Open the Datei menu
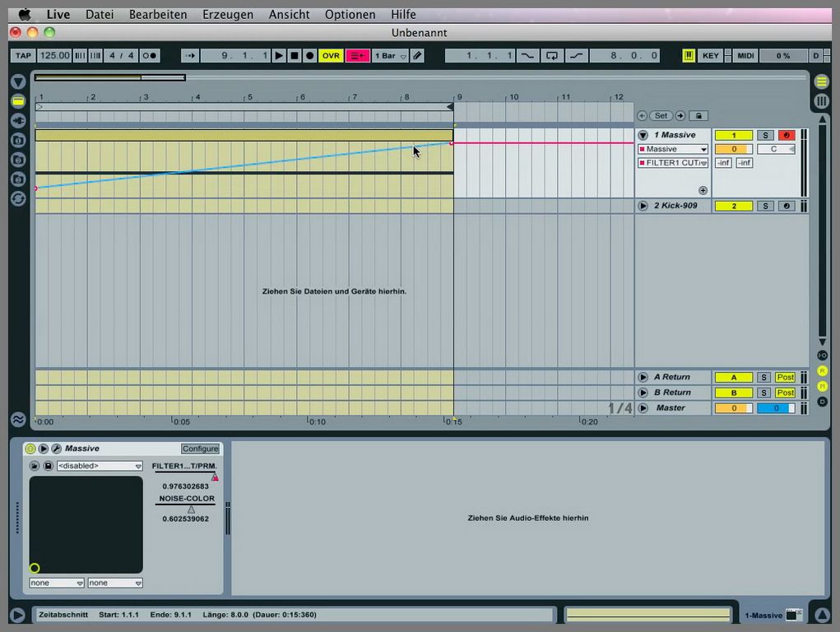 100,15
